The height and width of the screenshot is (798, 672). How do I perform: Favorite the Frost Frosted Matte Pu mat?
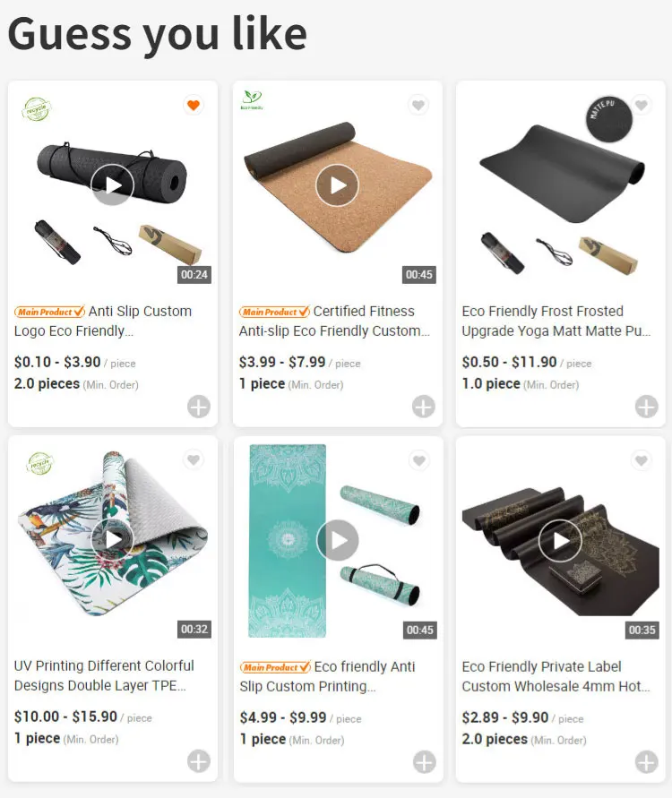point(642,106)
